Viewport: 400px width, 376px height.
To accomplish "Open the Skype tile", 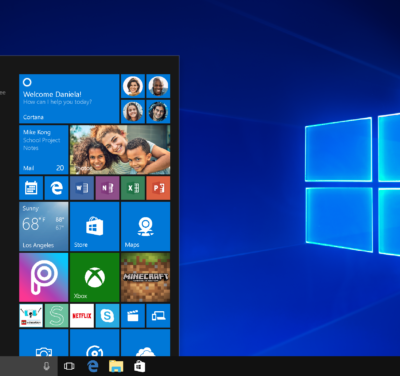I will pos(107,316).
